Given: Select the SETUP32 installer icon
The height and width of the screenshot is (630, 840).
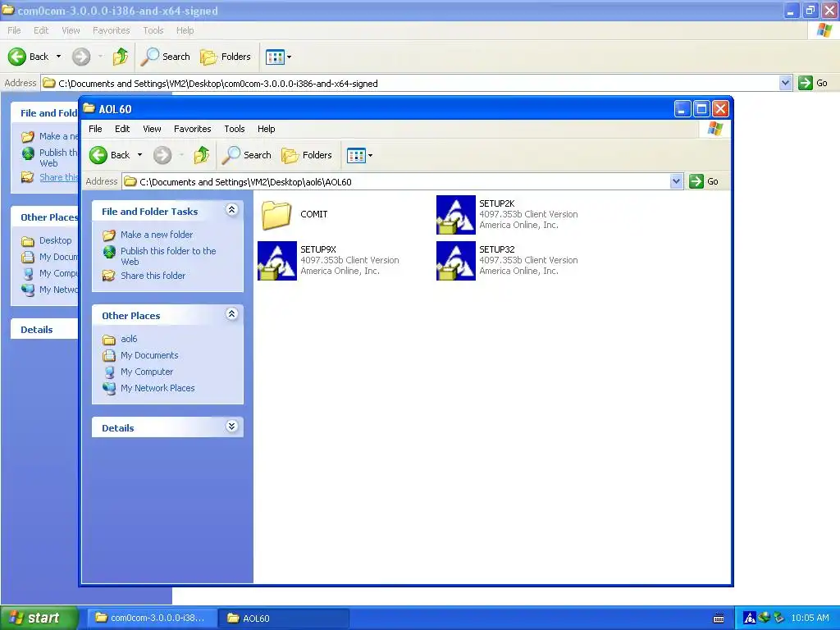Looking at the screenshot, I should pyautogui.click(x=456, y=261).
